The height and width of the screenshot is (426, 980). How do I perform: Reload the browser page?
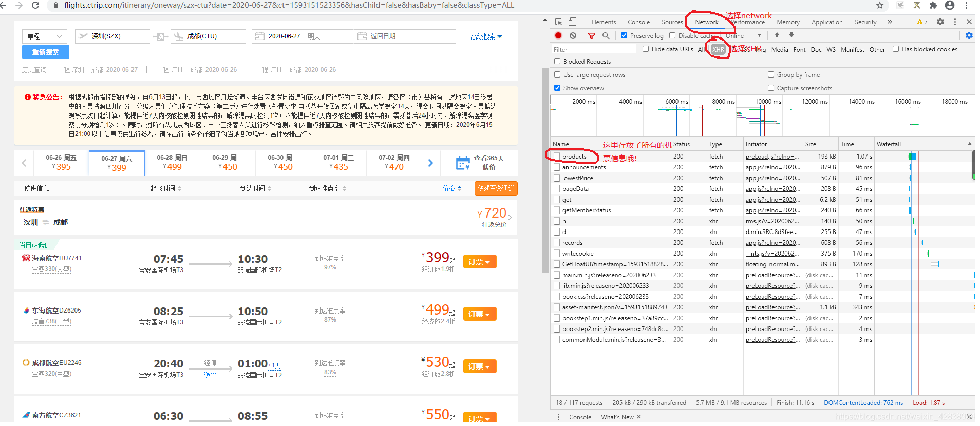click(x=35, y=5)
